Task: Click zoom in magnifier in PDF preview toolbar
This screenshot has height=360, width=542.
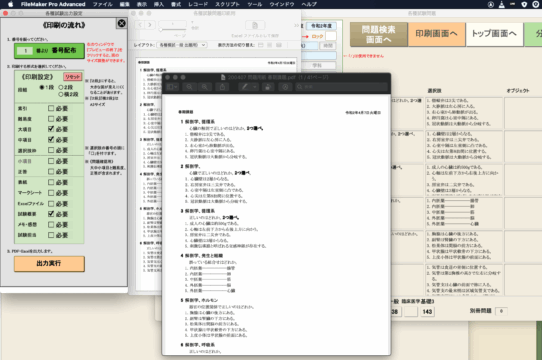Action: point(205,87)
